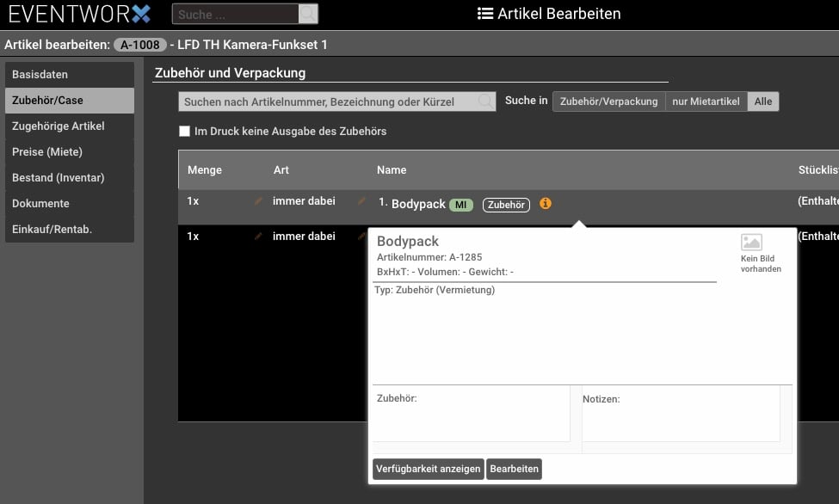Switch search filter to 'nur Mietartikel'
839x504 pixels.
[706, 101]
